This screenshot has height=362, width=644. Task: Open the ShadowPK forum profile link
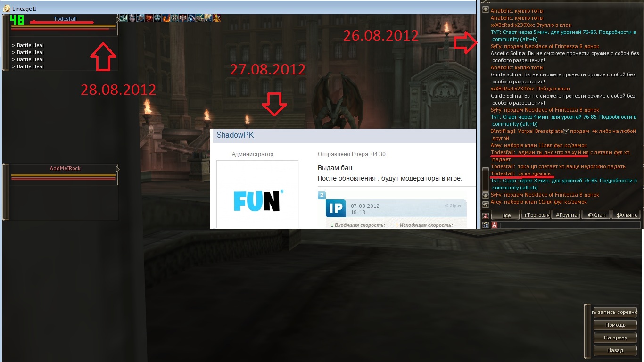click(x=235, y=135)
